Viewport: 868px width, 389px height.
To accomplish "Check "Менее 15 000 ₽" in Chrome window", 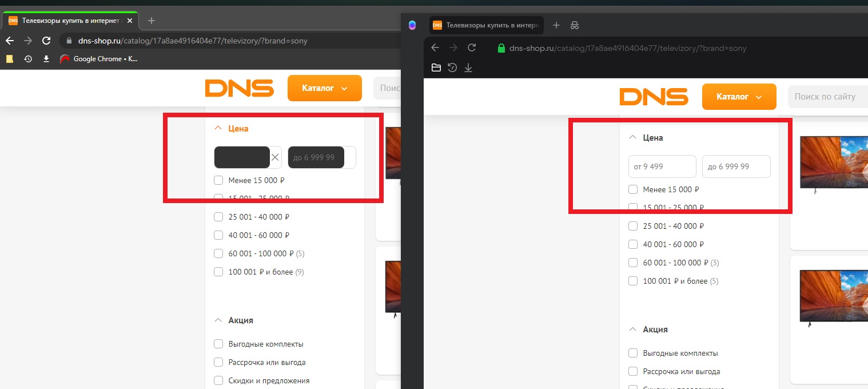I will pyautogui.click(x=218, y=180).
